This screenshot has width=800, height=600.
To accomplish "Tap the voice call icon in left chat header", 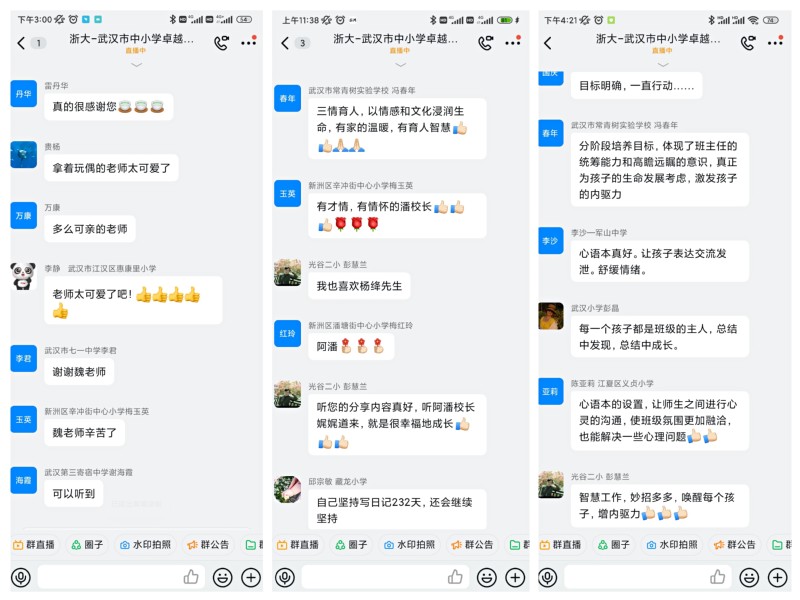I will 221,43.
